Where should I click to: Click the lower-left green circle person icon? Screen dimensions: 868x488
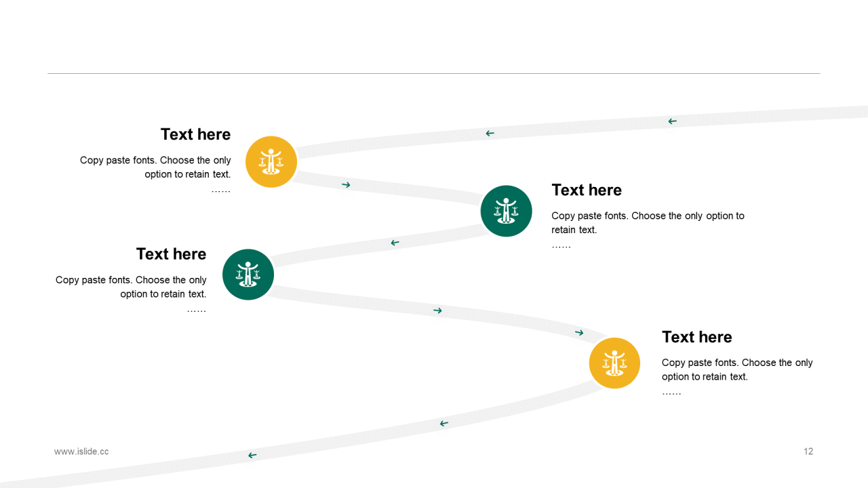click(x=248, y=274)
